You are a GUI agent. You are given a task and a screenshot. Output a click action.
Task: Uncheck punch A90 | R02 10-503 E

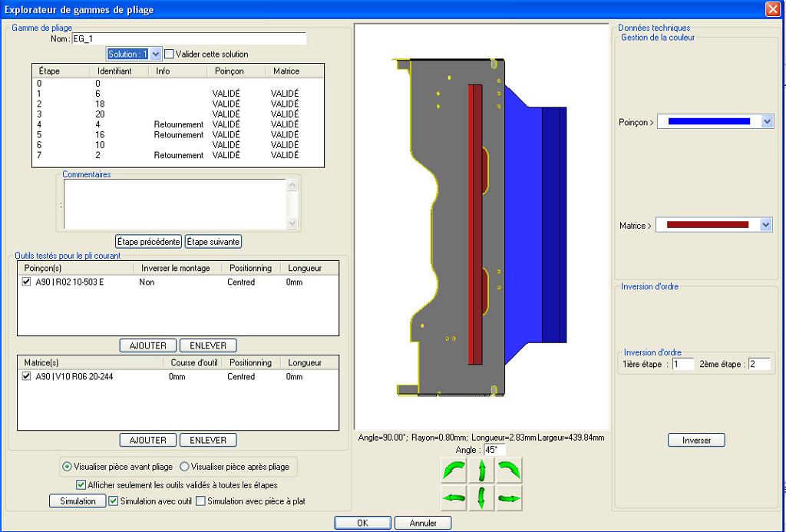27,282
